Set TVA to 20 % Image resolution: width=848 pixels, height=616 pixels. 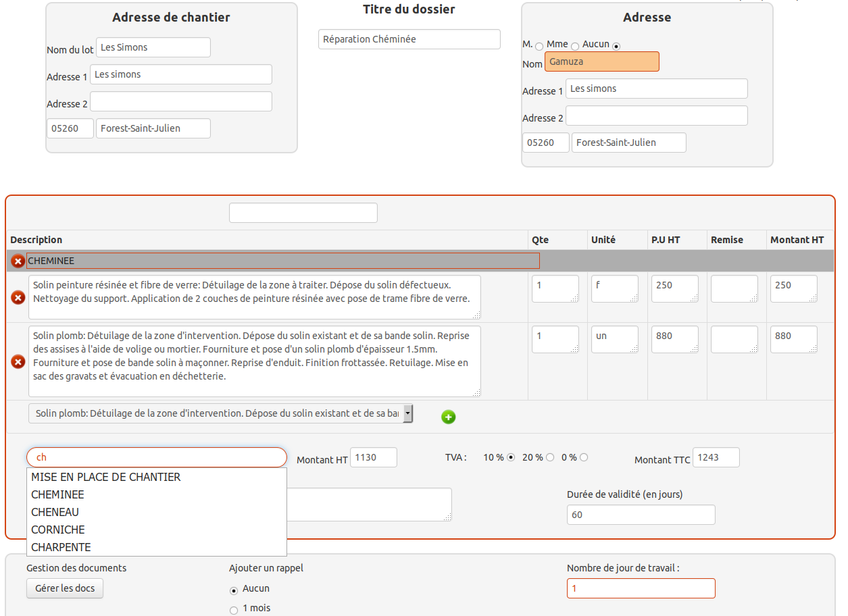550,457
